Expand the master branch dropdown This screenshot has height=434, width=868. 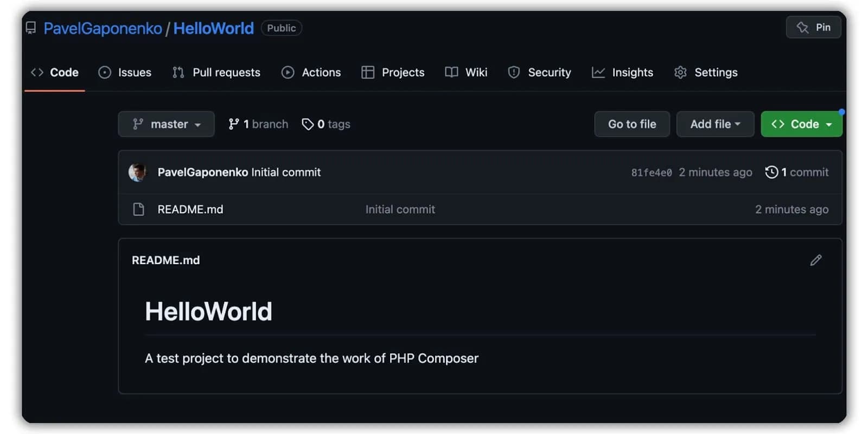166,124
